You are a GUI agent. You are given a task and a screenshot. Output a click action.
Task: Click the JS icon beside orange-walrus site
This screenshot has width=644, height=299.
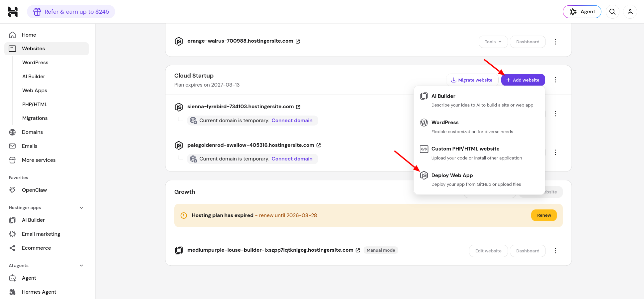[179, 41]
